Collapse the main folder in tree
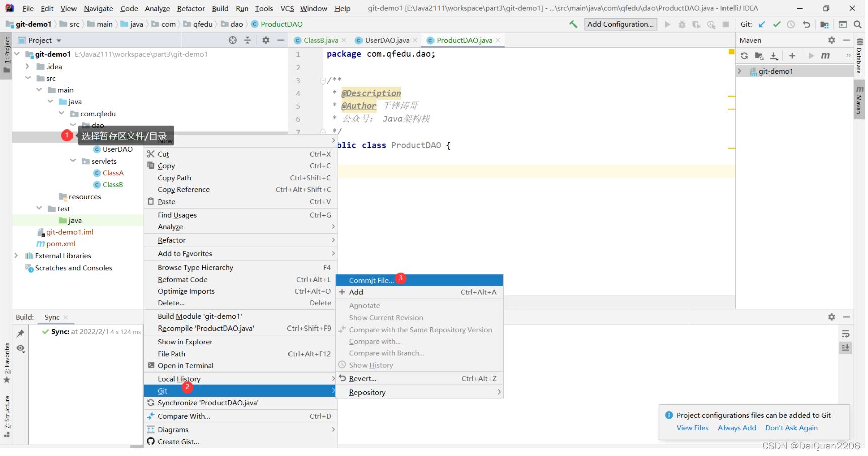 39,90
